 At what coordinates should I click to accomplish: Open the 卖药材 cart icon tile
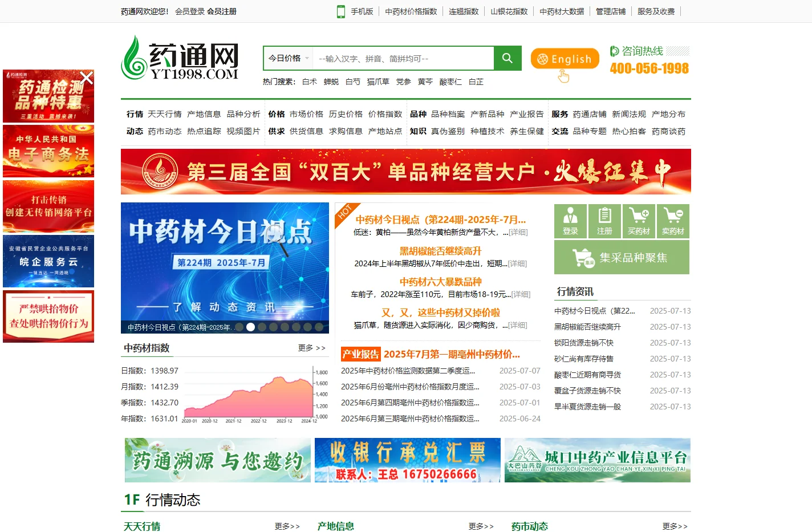673,221
